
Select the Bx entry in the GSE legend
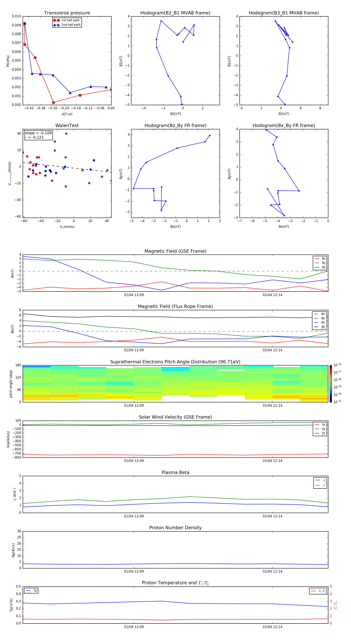pos(320,259)
